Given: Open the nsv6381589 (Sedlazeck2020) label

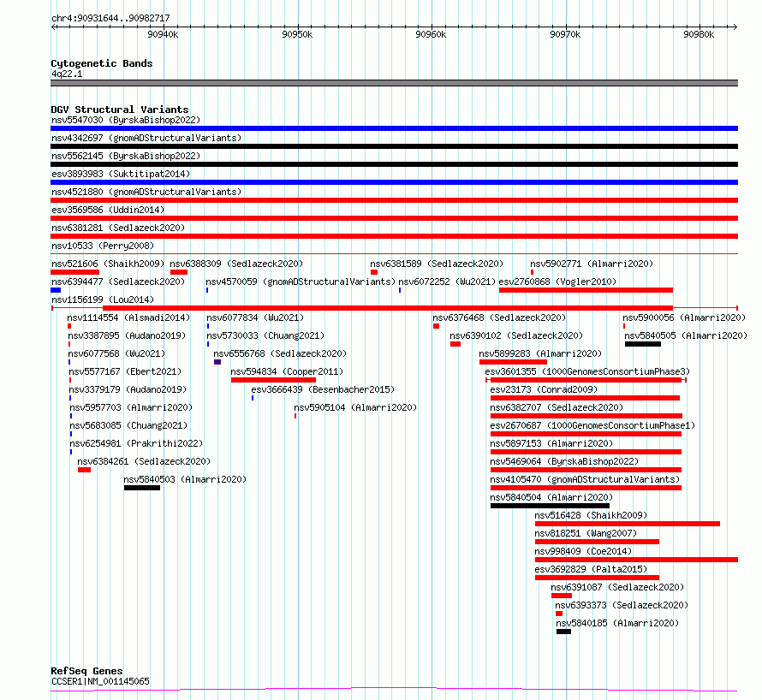Looking at the screenshot, I should 437,264.
